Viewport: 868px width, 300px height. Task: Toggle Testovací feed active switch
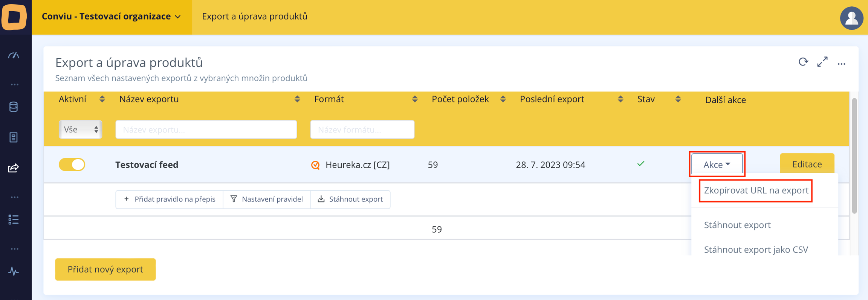click(72, 164)
